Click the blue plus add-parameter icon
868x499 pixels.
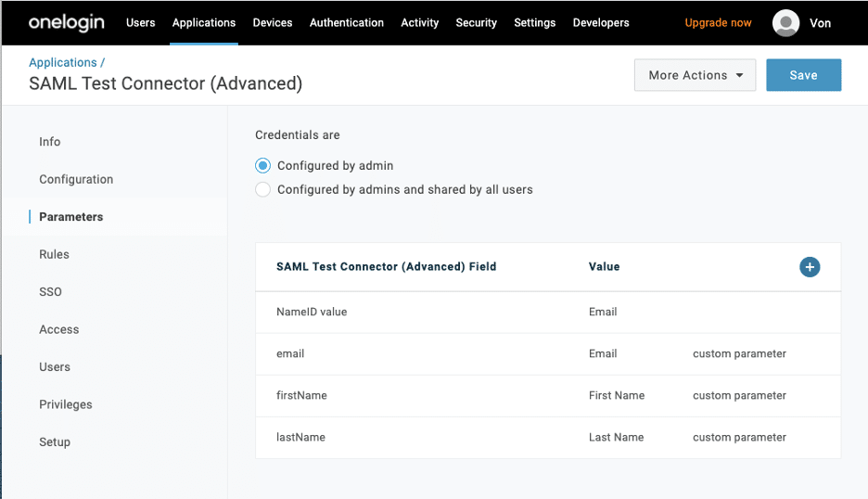tap(809, 267)
